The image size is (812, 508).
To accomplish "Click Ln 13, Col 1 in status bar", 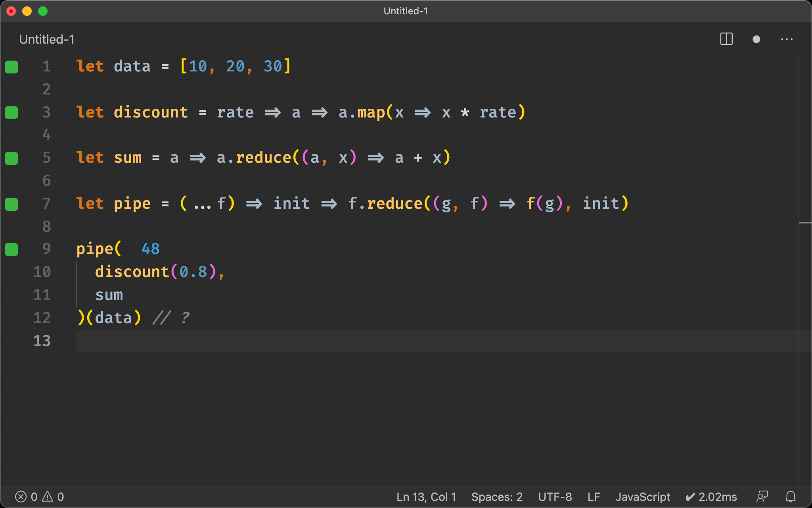I will pos(426,497).
